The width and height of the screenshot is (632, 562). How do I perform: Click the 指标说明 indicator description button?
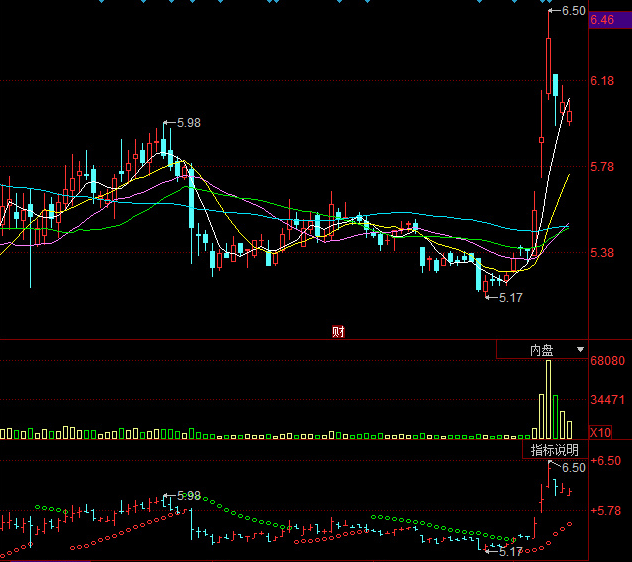click(553, 450)
